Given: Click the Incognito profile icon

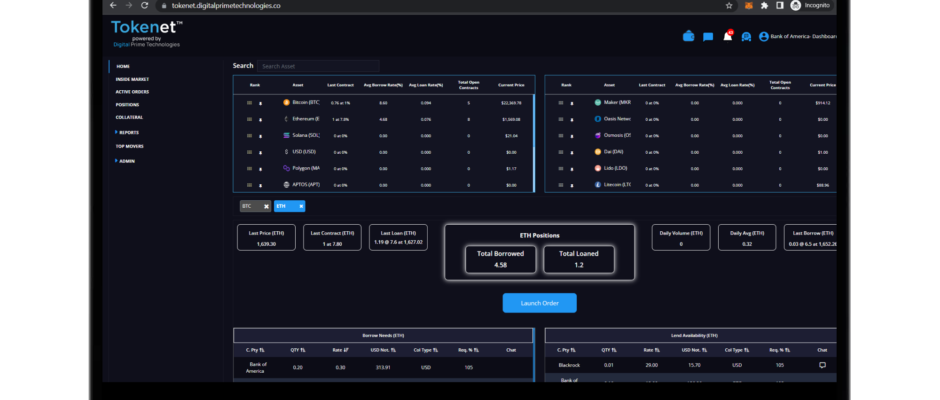Looking at the screenshot, I should (796, 5).
